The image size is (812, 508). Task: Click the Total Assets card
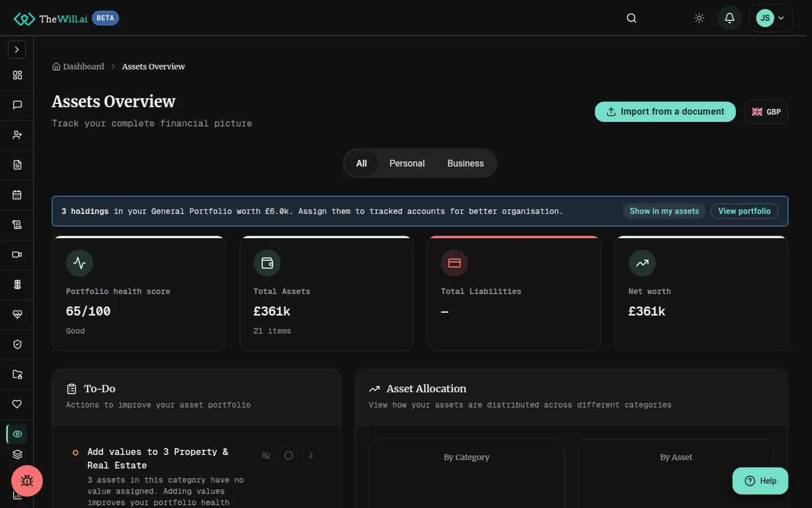click(326, 294)
